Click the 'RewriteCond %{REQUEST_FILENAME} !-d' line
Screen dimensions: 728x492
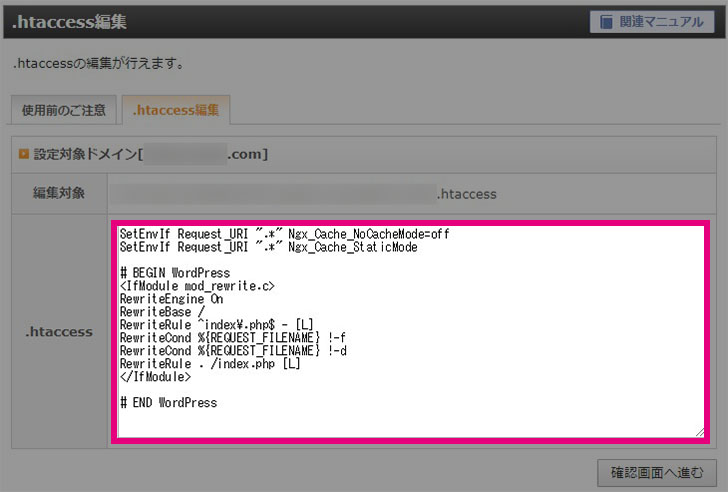click(233, 350)
